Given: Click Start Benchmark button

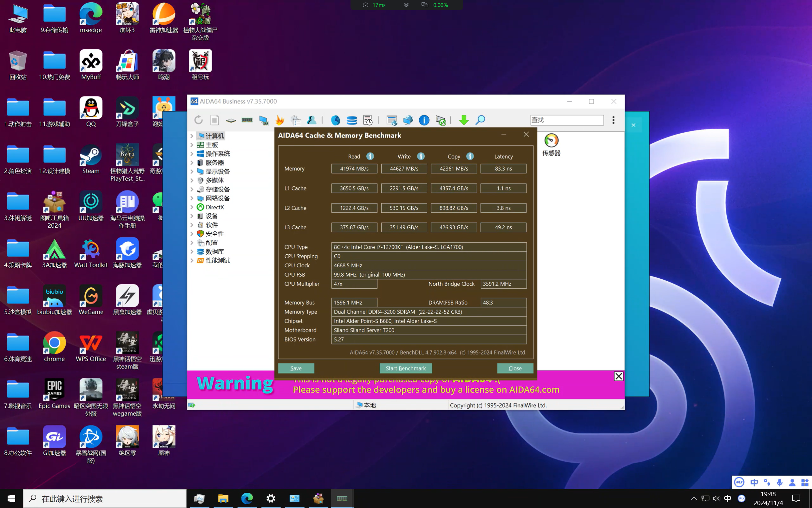Looking at the screenshot, I should (406, 368).
